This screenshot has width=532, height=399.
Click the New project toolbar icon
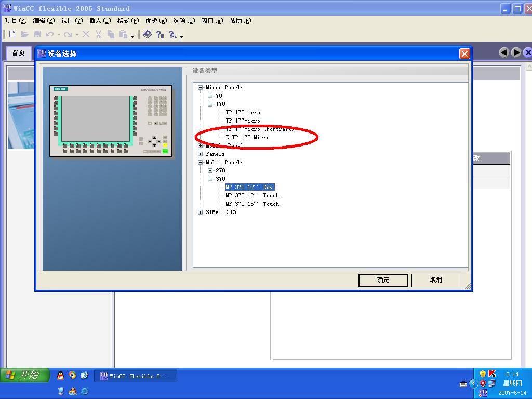click(x=12, y=34)
